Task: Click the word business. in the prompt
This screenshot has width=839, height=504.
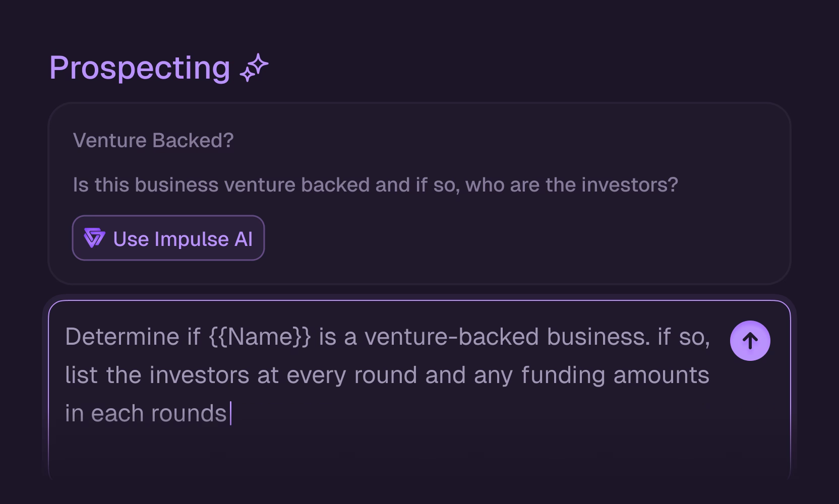Action: tap(598, 337)
